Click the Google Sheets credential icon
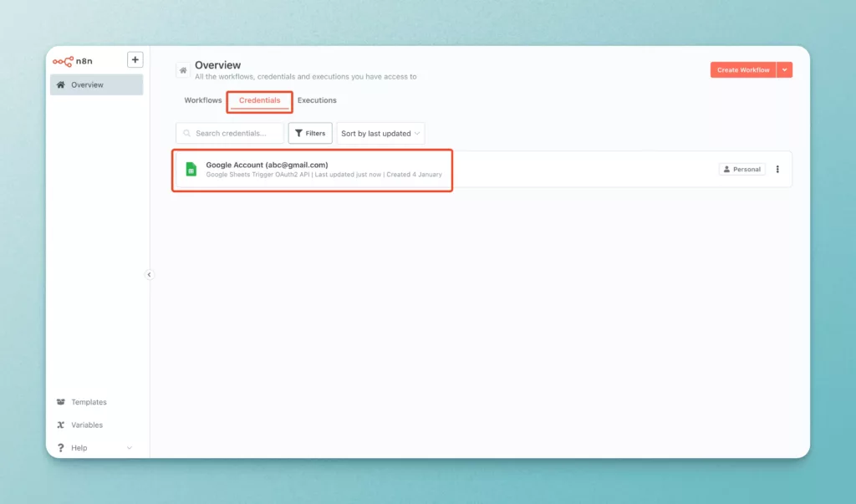 191,170
